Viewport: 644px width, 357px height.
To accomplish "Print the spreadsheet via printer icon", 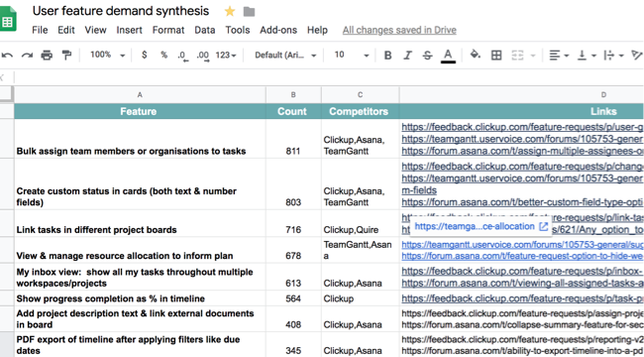I will tap(47, 56).
